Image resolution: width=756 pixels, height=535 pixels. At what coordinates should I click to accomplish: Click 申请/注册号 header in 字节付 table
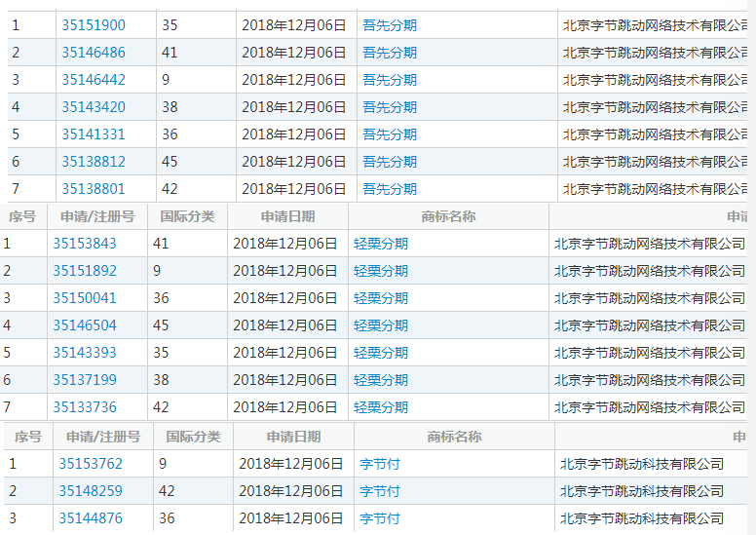tap(103, 437)
